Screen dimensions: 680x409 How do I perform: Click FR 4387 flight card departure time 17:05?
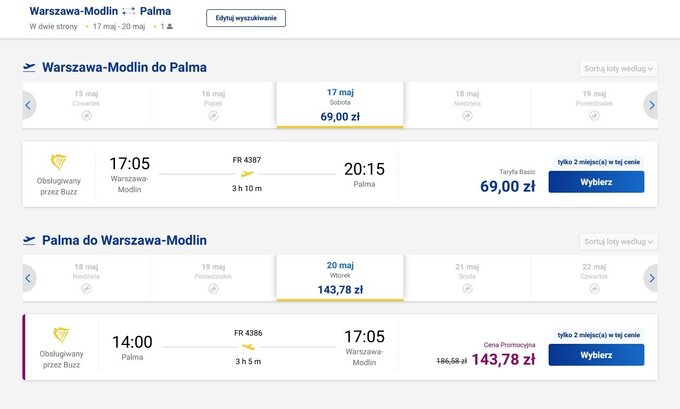[x=129, y=164]
